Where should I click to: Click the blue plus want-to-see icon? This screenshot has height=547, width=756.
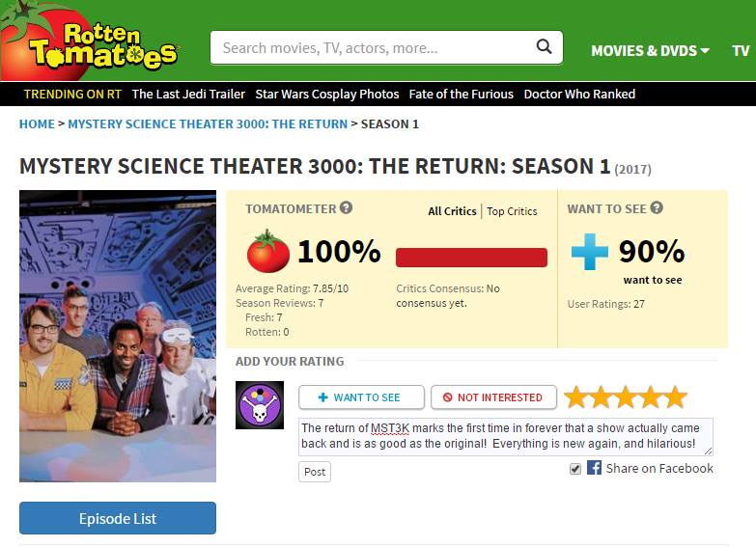(x=589, y=252)
